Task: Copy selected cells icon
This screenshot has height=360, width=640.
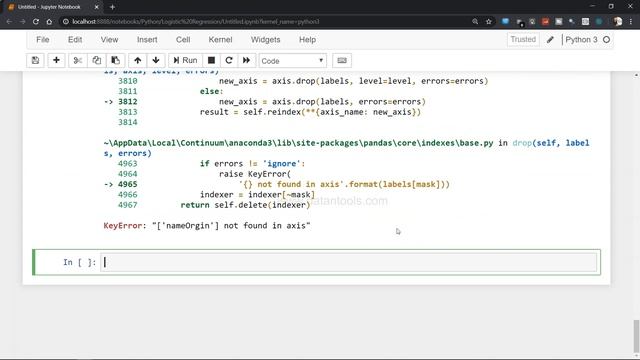Action: [x=96, y=60]
